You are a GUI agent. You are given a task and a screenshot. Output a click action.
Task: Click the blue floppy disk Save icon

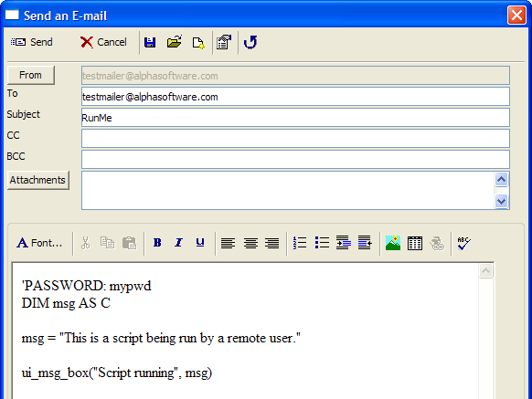click(x=150, y=42)
